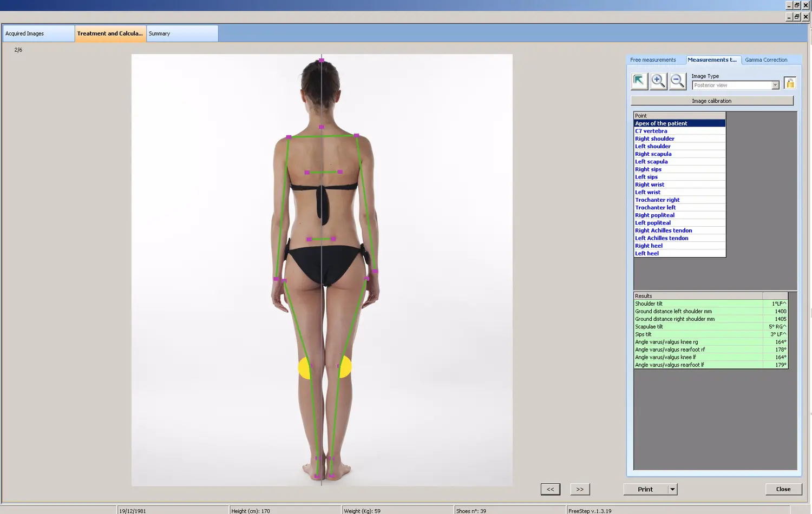Restore the inner document window
Viewport: 812px width, 514px height.
[797, 17]
